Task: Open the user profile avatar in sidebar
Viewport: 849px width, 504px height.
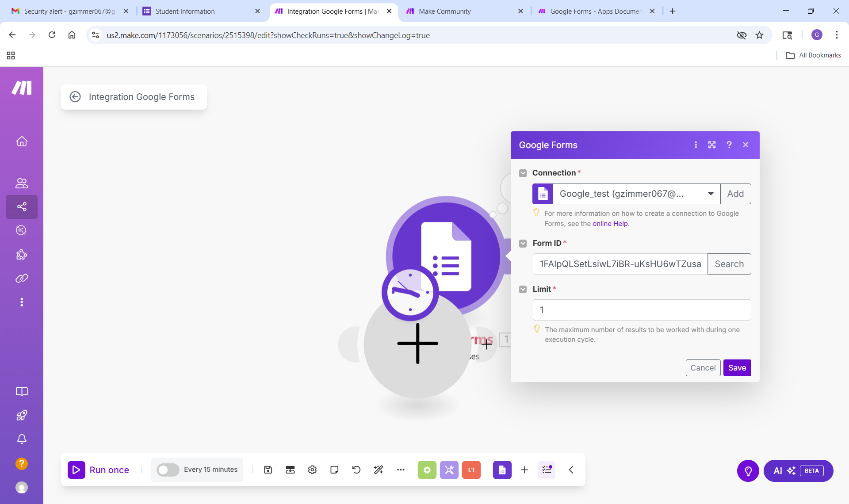Action: pos(22,487)
